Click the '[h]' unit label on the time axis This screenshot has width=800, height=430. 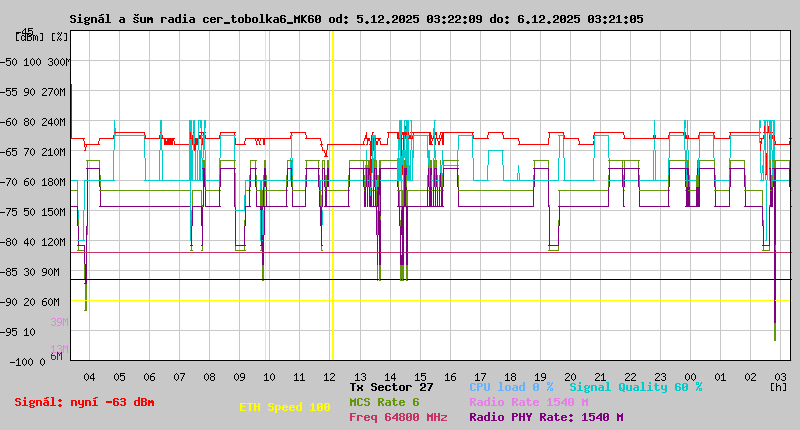pyautogui.click(x=778, y=387)
